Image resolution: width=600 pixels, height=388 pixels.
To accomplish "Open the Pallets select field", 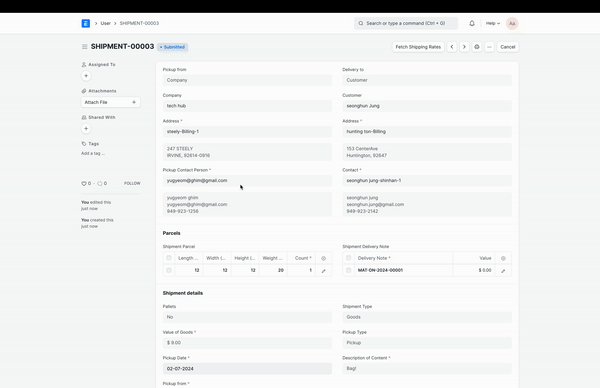I will [247, 317].
